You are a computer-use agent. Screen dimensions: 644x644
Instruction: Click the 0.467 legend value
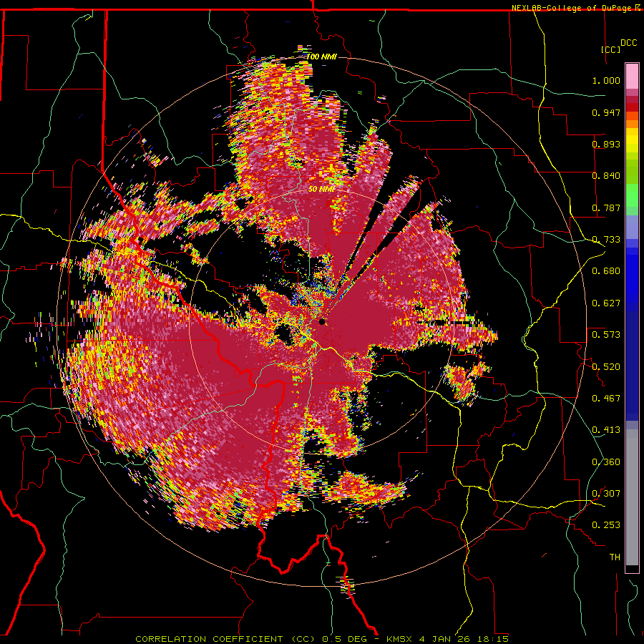[606, 399]
